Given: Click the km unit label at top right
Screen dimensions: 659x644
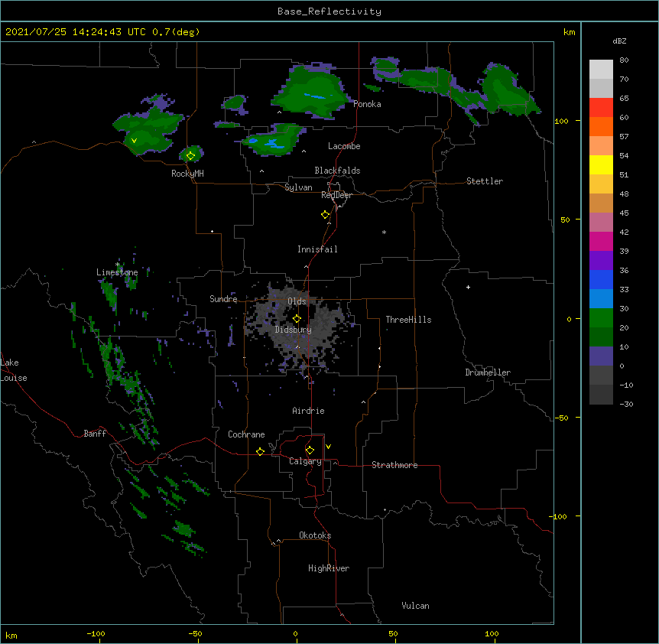Looking at the screenshot, I should point(569,32).
